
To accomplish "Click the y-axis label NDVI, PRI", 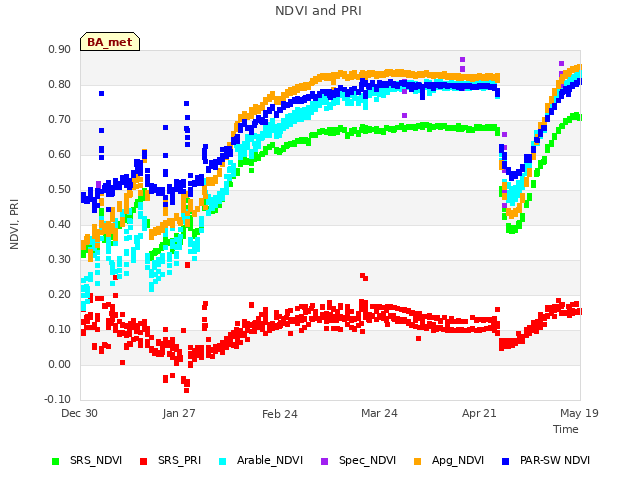I will 14,224.
